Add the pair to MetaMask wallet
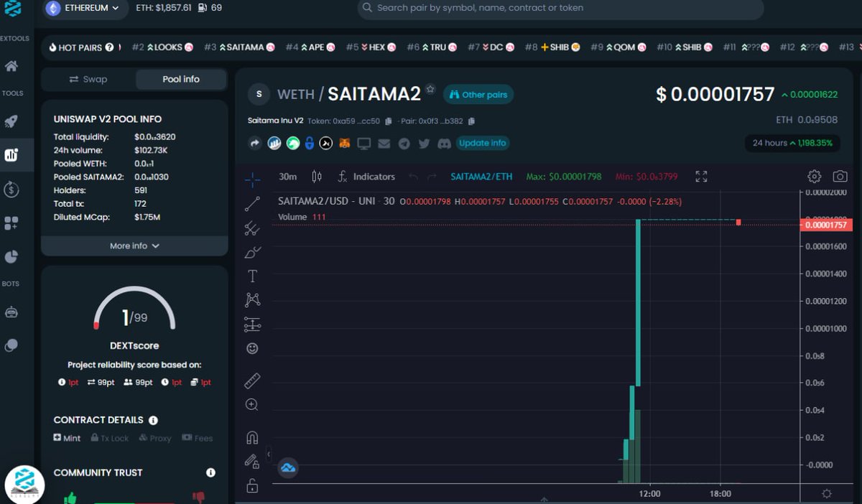The height and width of the screenshot is (504, 862). pyautogui.click(x=344, y=143)
